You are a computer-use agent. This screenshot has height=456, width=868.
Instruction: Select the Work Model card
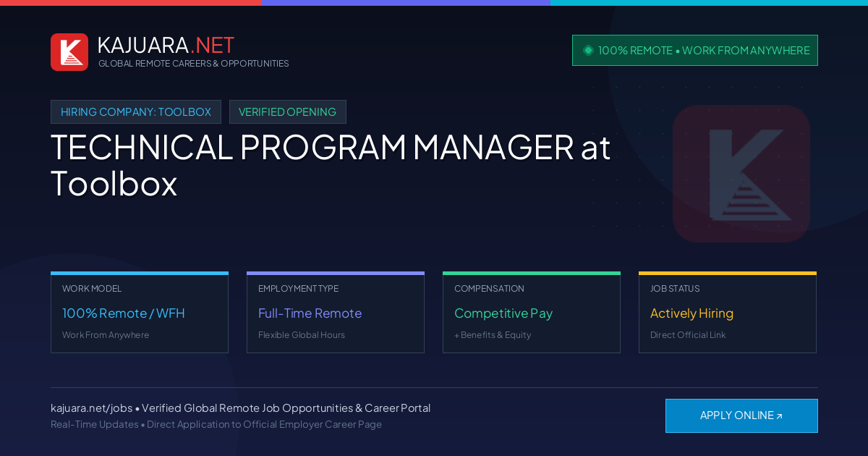click(140, 313)
